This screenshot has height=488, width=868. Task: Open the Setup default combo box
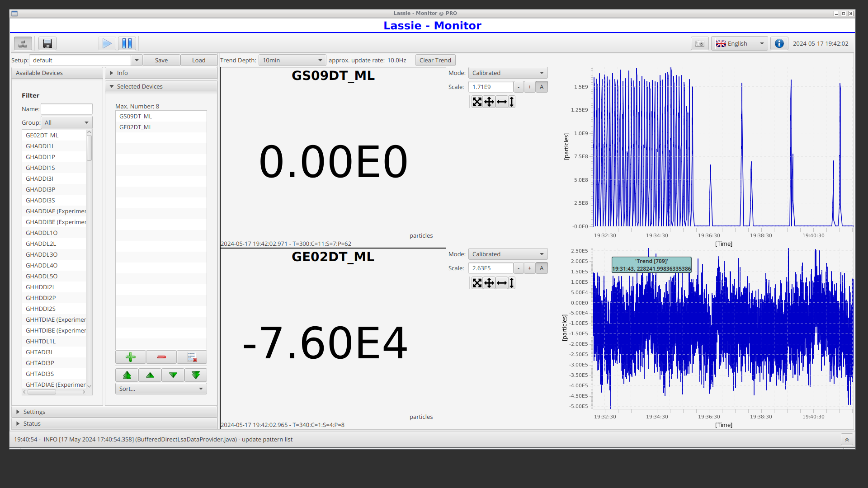click(x=86, y=60)
